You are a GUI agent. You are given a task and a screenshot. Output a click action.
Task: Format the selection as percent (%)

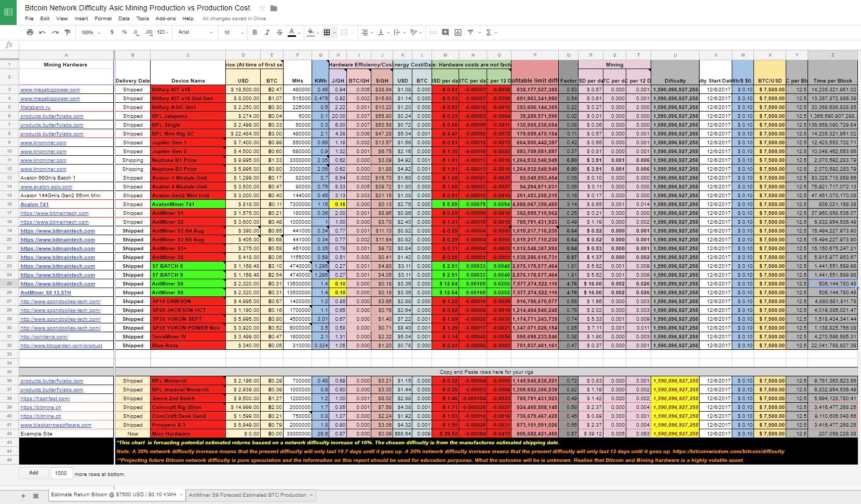click(124, 32)
